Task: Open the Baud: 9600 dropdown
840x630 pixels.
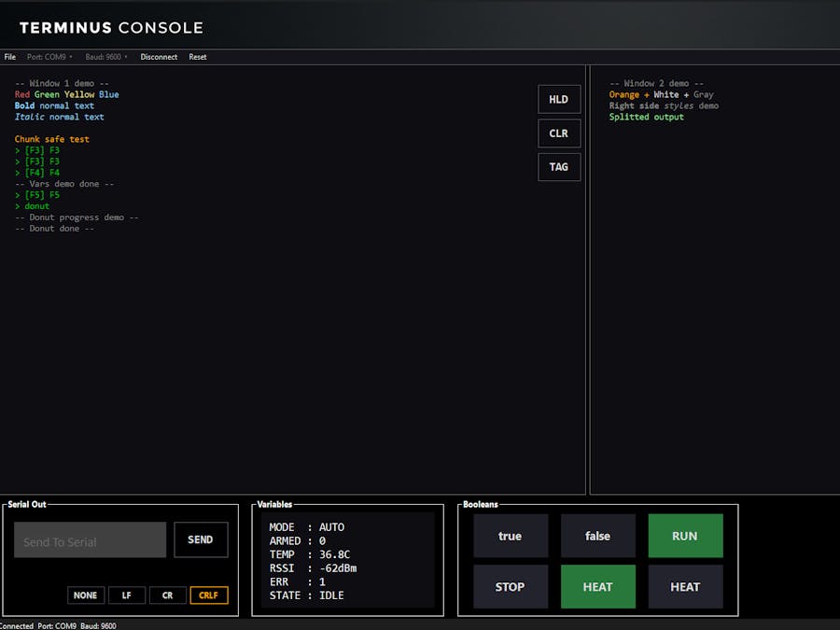Action: tap(106, 57)
